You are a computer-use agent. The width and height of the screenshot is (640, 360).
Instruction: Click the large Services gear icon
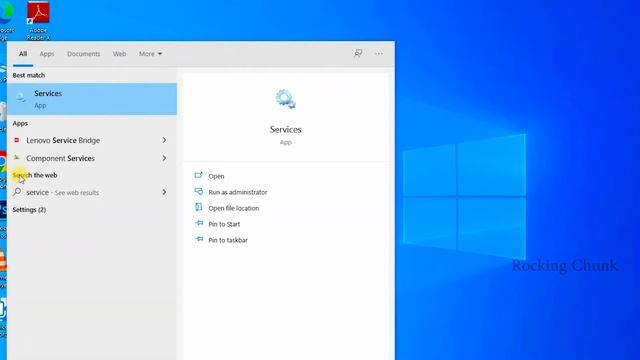(285, 99)
